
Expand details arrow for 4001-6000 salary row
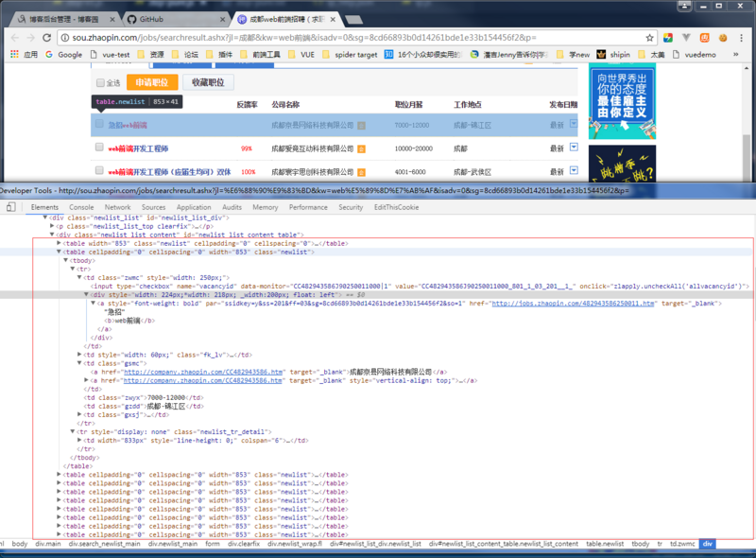pos(574,170)
